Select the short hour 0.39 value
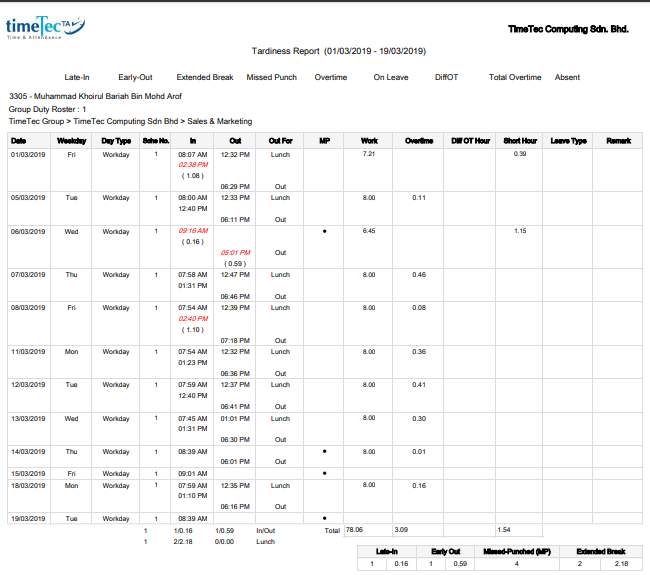This screenshot has height=575, width=650. tap(520, 154)
